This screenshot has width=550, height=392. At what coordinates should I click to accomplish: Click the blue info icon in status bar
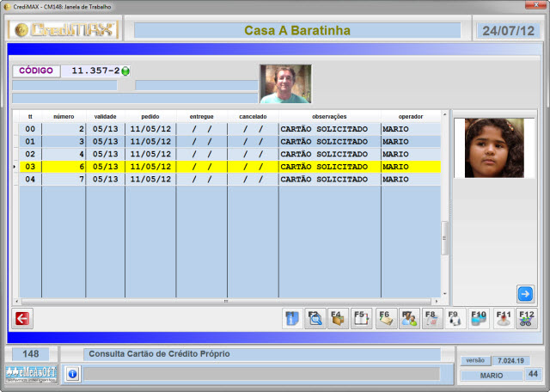[x=72, y=374]
